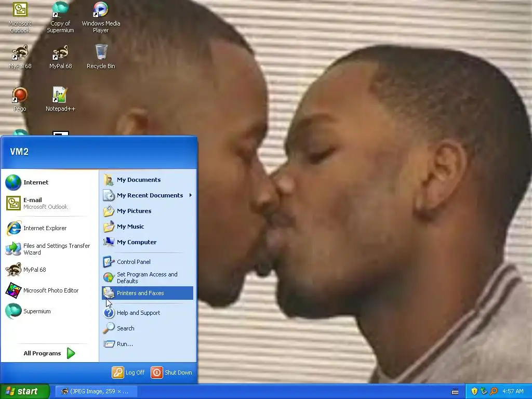
Task: Click the Safely Remove Hardware tray icon
Action: [x=484, y=391]
